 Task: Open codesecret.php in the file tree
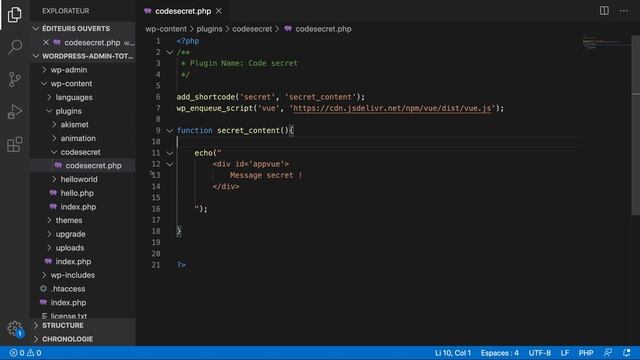pos(82,166)
